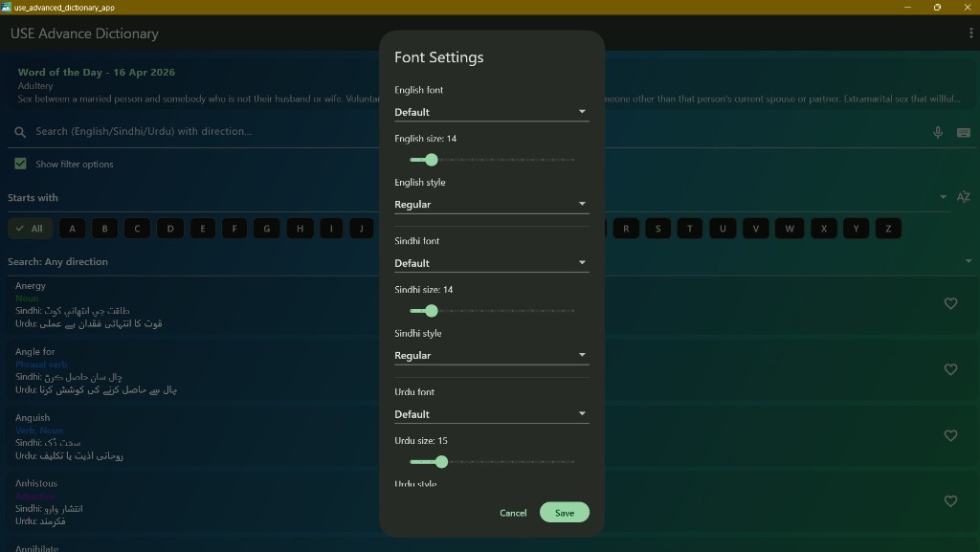Expand the Search direction dropdown arrow
Image resolution: width=980 pixels, height=552 pixels.
(x=969, y=261)
